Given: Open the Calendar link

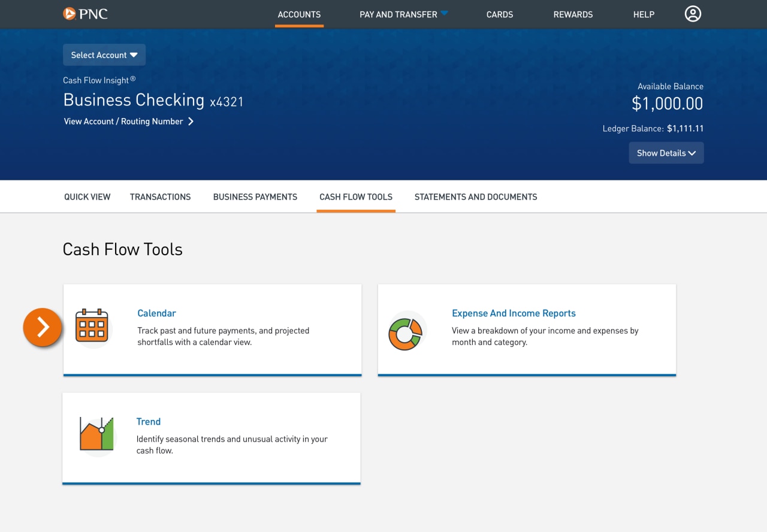Looking at the screenshot, I should pyautogui.click(x=156, y=313).
